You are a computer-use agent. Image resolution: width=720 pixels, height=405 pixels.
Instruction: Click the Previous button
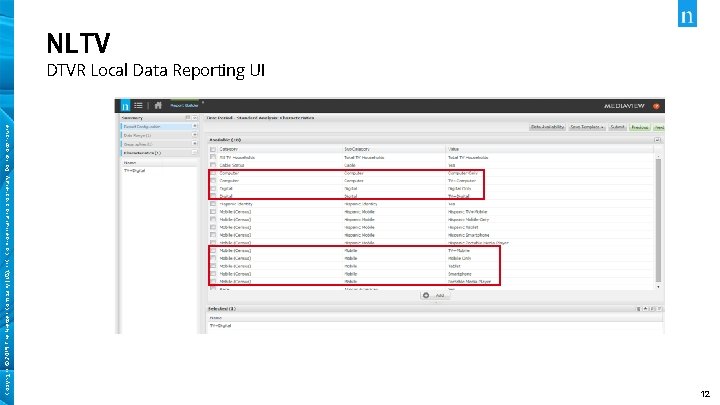[640, 127]
